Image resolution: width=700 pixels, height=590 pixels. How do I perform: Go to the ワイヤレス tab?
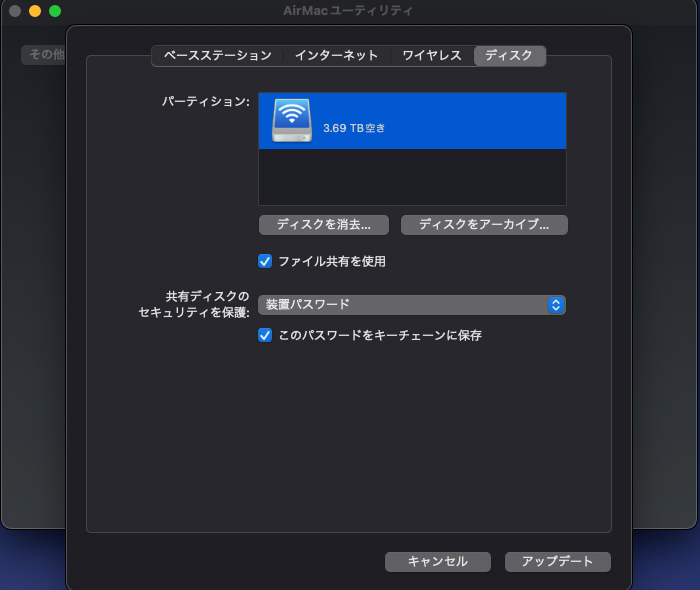click(x=432, y=55)
